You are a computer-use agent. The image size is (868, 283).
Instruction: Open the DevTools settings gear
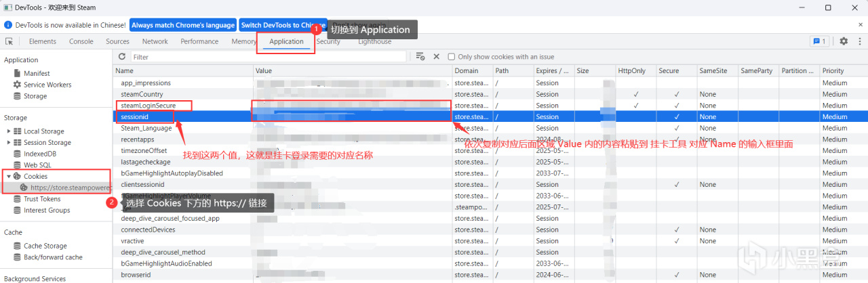coord(844,41)
